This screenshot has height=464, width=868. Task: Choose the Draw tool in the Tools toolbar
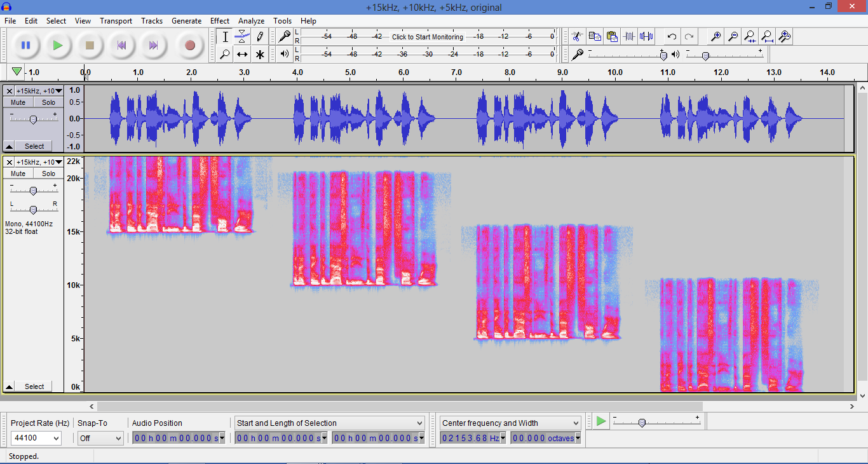[x=259, y=36]
